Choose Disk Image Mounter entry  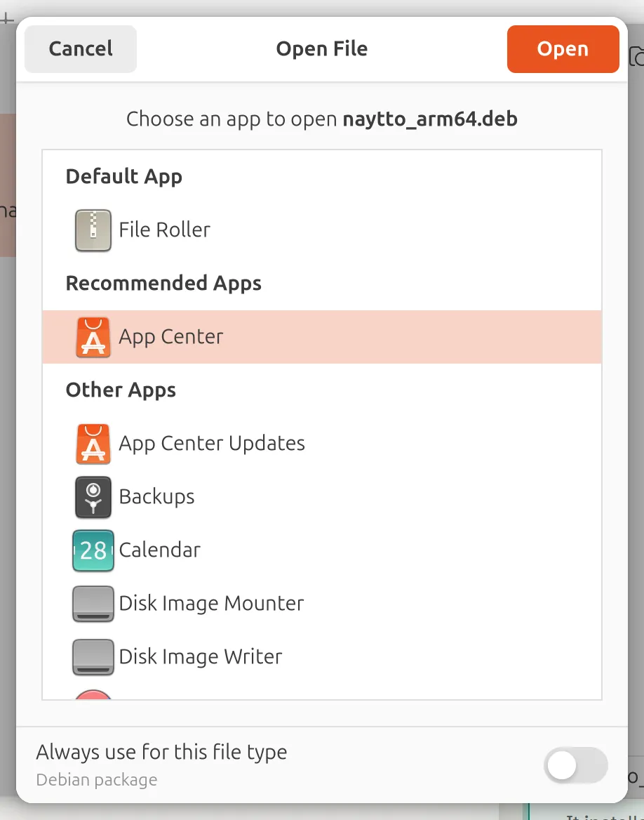pos(322,604)
